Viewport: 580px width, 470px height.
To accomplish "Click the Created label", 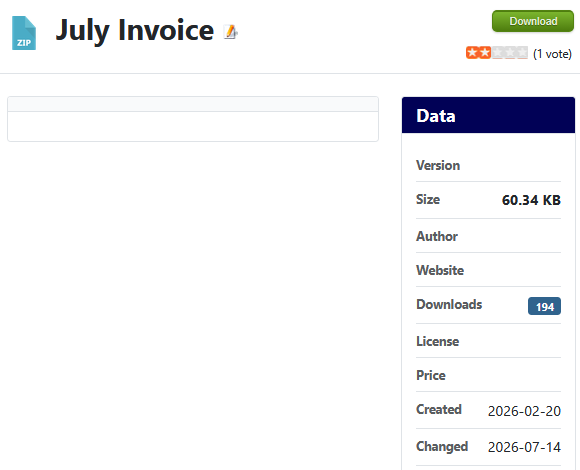I will click(x=439, y=409).
